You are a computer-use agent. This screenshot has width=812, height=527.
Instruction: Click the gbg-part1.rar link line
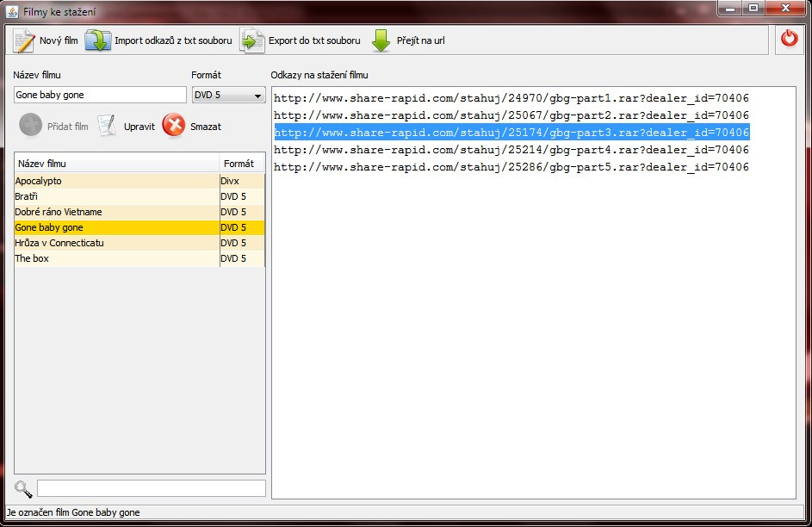[x=511, y=98]
